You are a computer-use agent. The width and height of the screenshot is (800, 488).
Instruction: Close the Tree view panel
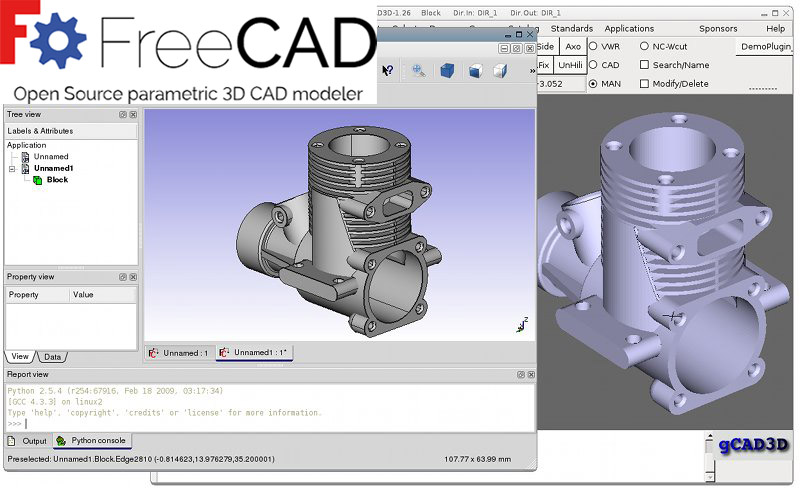click(133, 114)
